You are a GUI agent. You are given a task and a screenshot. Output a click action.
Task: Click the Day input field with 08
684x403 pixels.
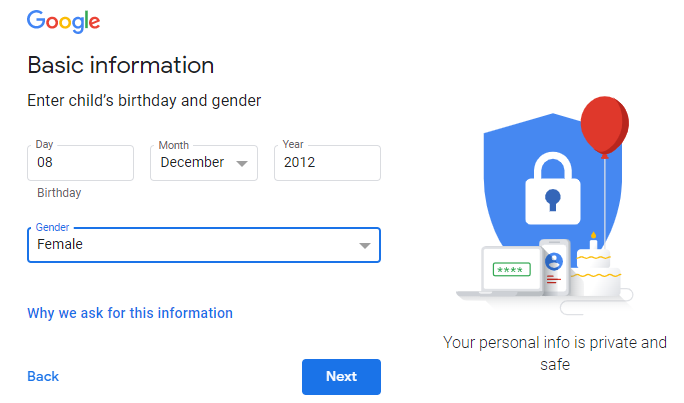tap(80, 163)
